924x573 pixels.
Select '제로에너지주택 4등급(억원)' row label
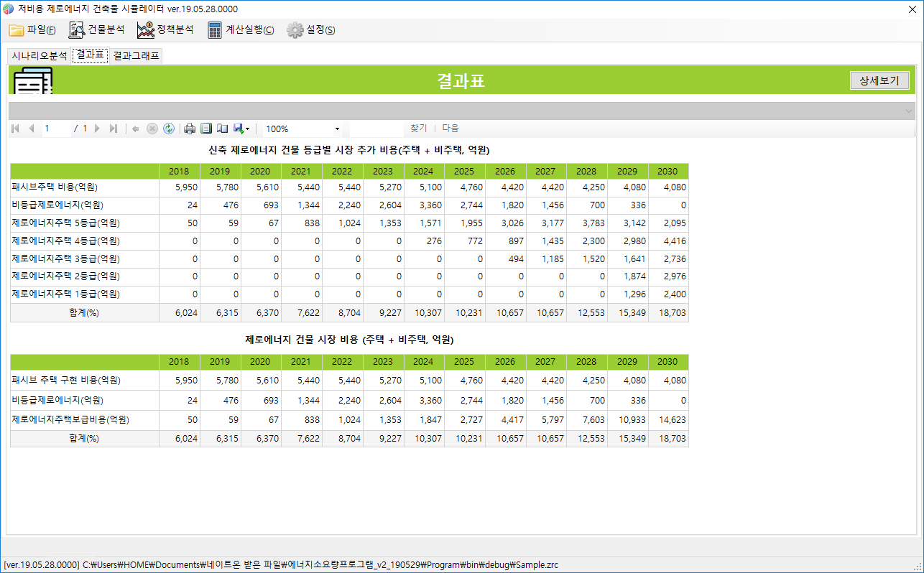pyautogui.click(x=65, y=241)
